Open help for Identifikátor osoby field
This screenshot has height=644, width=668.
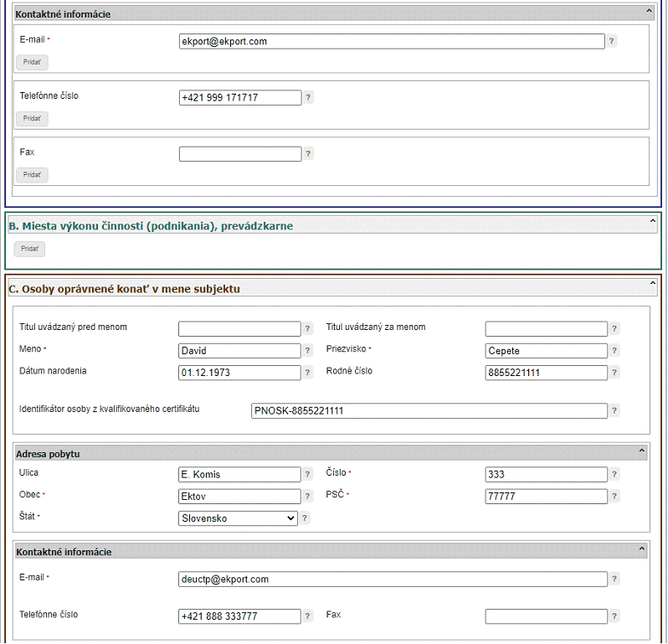(614, 410)
